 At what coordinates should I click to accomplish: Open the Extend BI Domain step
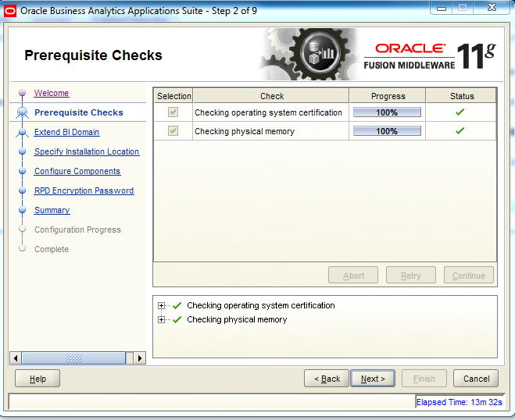tap(66, 132)
